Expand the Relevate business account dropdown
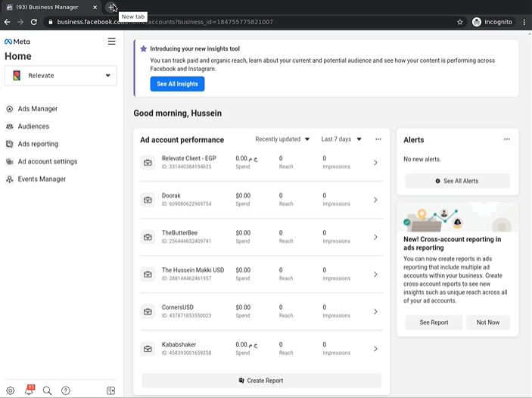The image size is (532, 398). (61, 76)
